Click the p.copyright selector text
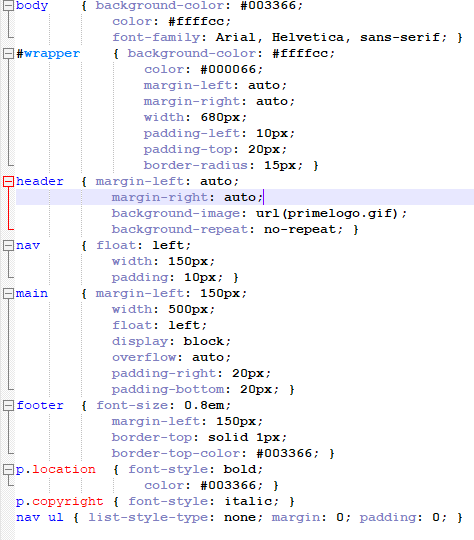The width and height of the screenshot is (474, 540). tap(60, 502)
